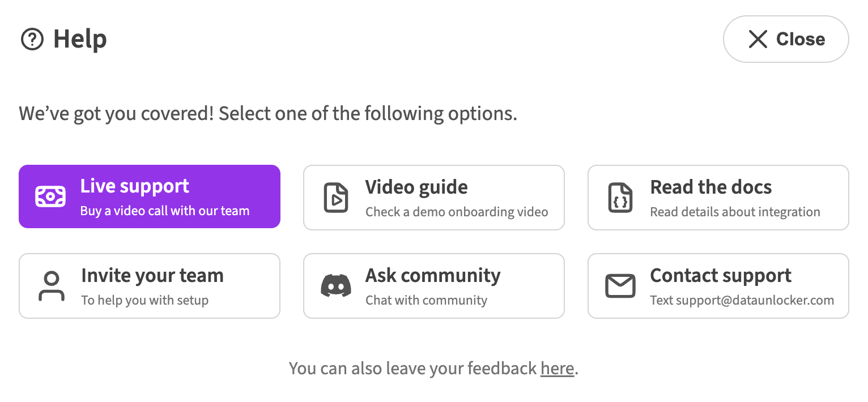Click the code document docs icon
The width and height of the screenshot is (868, 402).
click(x=620, y=198)
